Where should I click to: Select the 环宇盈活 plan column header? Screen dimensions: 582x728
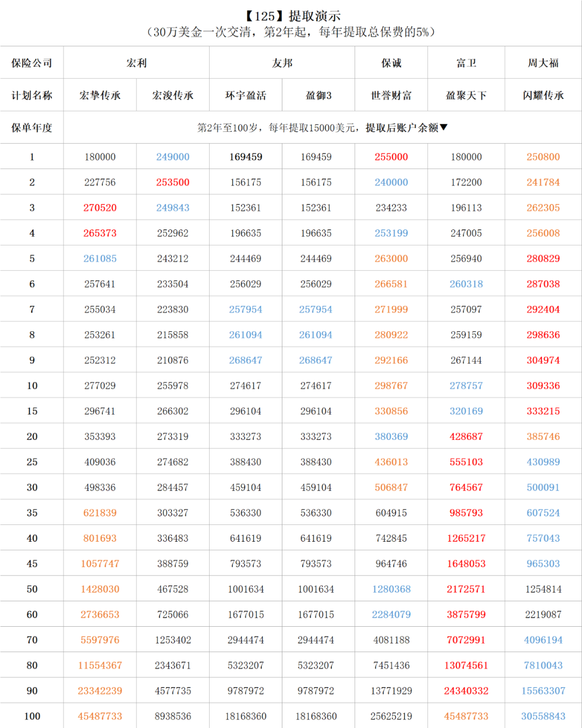[x=246, y=95]
